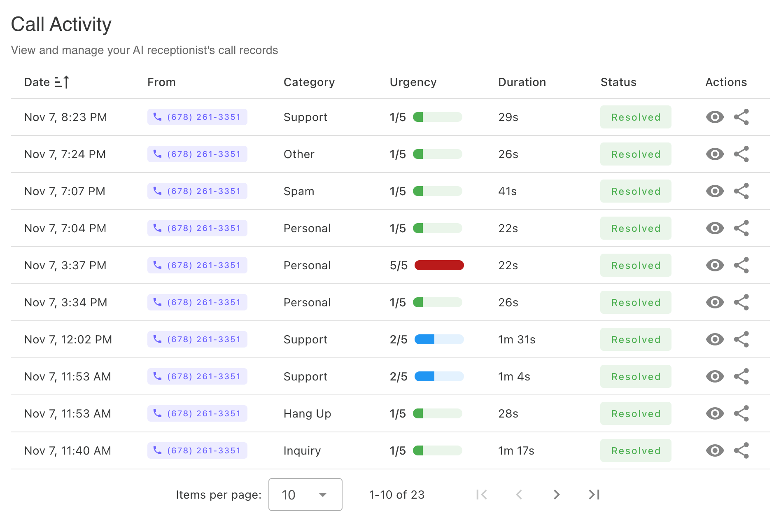Viewport: 781px width, 532px height.
Task: View details of the Nov 7, 8:23 PM call
Action: pyautogui.click(x=715, y=117)
